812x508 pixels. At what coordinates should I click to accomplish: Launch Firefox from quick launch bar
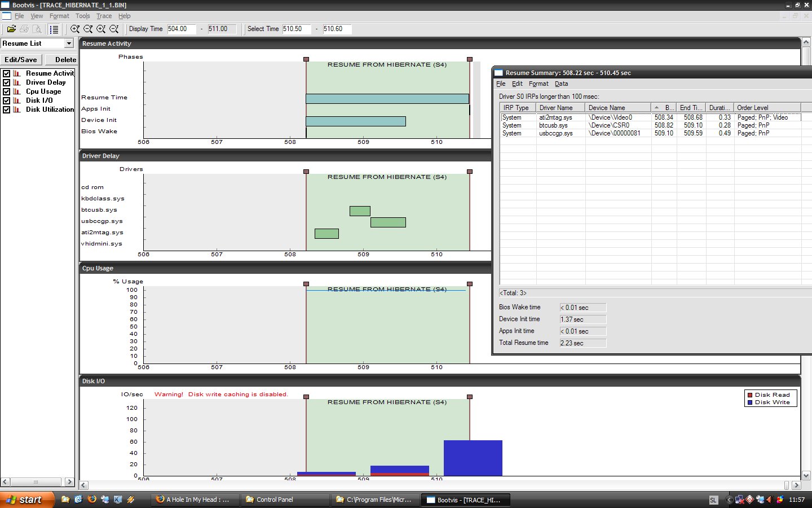[91, 500]
